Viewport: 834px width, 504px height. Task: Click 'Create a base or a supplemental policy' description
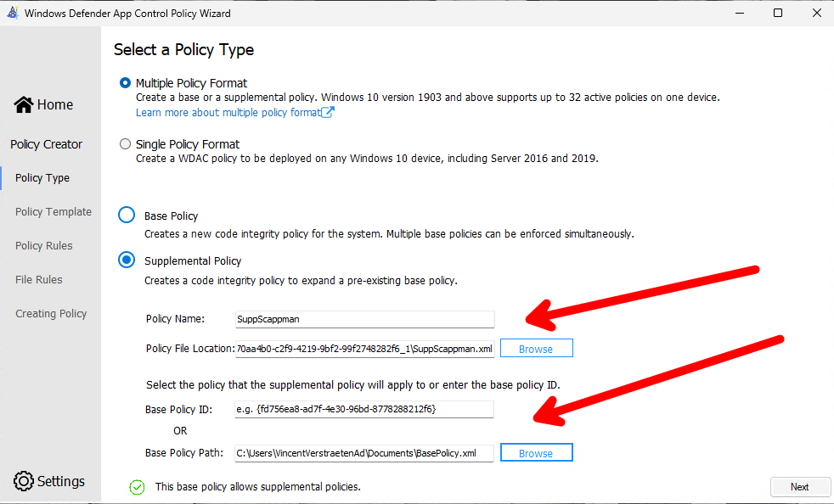point(428,98)
